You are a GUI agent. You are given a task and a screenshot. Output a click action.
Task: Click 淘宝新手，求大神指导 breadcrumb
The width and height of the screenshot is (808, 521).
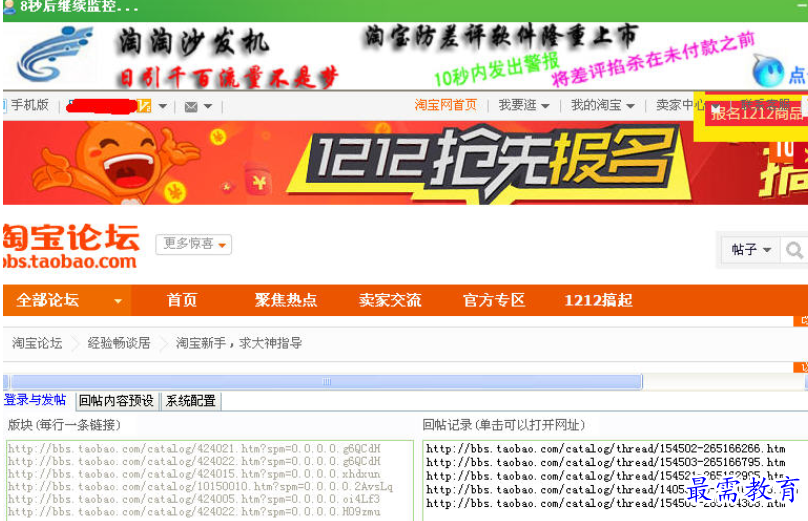coord(239,343)
